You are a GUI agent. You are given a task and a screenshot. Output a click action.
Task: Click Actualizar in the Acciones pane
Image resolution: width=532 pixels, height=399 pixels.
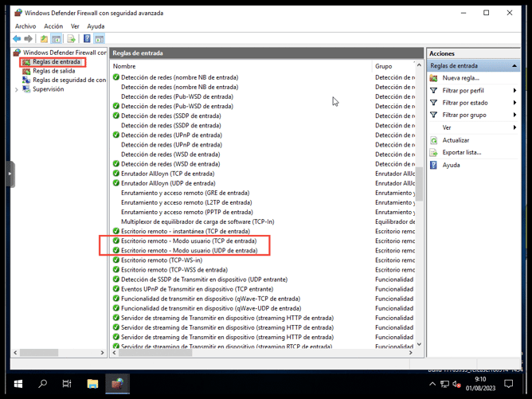pyautogui.click(x=456, y=140)
